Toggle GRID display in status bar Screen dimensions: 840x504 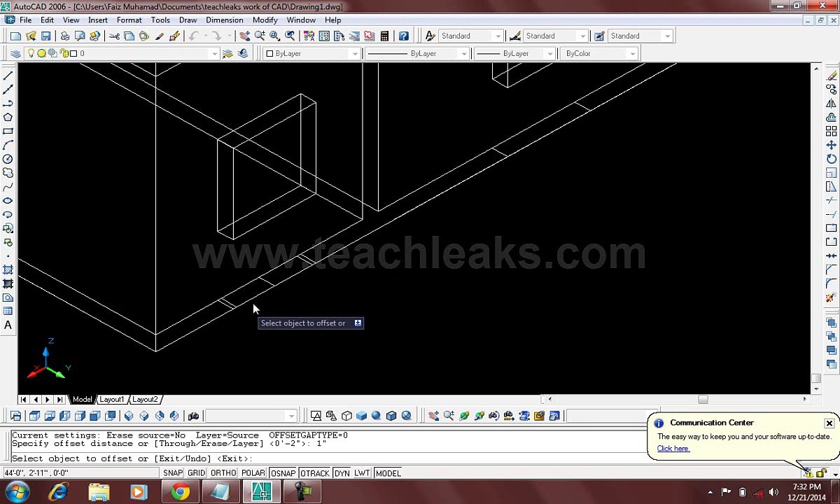[197, 473]
